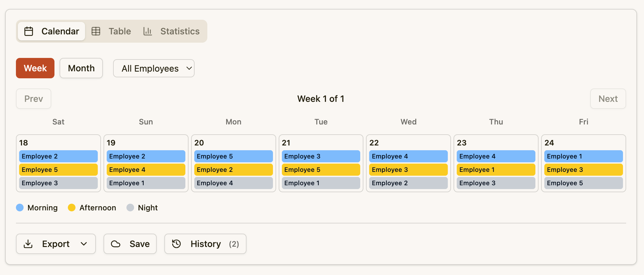Click the cloud icon on the Save button
Viewport: 644px width, 275px height.
click(x=116, y=244)
